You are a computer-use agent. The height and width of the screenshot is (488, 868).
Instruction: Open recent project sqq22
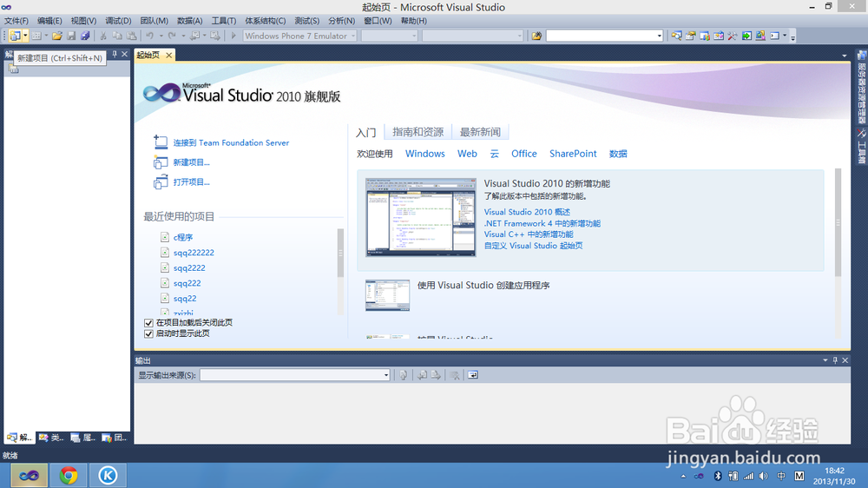(x=185, y=299)
